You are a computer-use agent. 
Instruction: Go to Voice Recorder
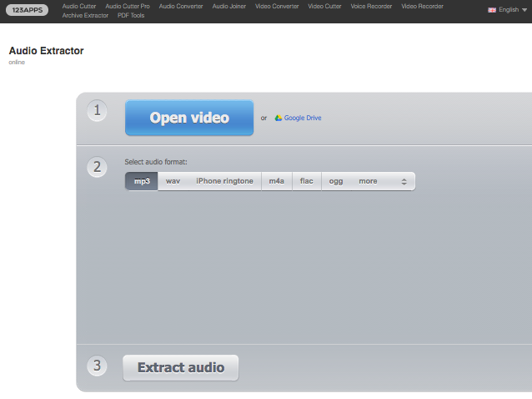[x=371, y=6]
